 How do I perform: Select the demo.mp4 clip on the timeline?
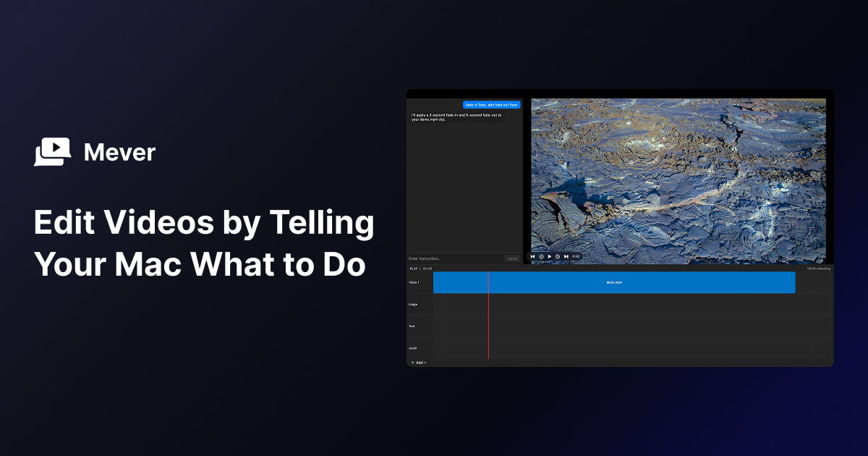(x=614, y=282)
